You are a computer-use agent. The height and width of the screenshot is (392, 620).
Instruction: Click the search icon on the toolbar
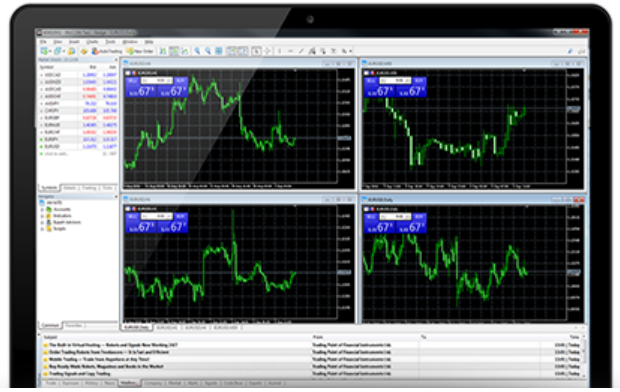pos(571,51)
